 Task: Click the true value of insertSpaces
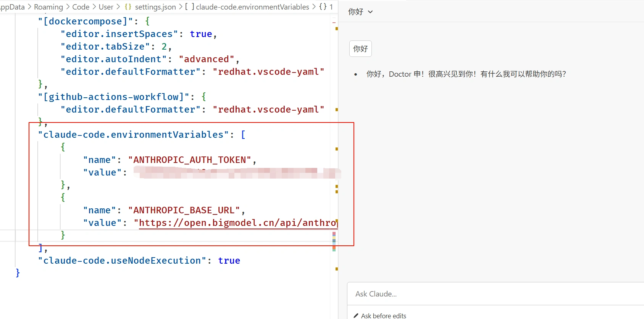(201, 34)
